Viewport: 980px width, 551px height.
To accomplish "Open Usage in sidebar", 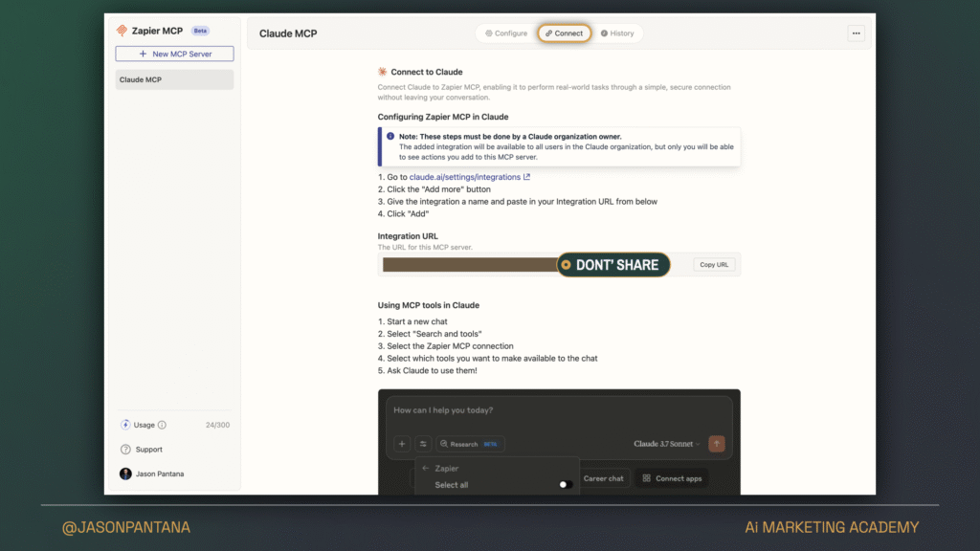I will pos(144,425).
